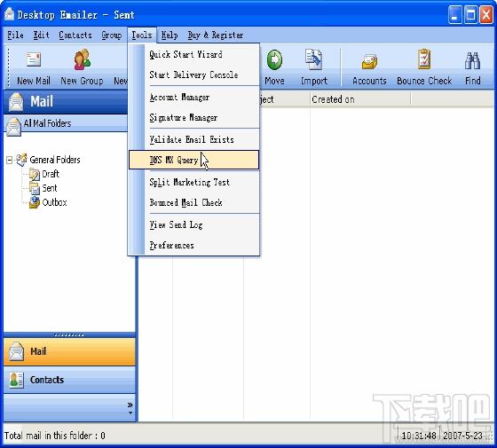Switch to the Mail navigation button
This screenshot has width=497, height=448.
(x=69, y=351)
